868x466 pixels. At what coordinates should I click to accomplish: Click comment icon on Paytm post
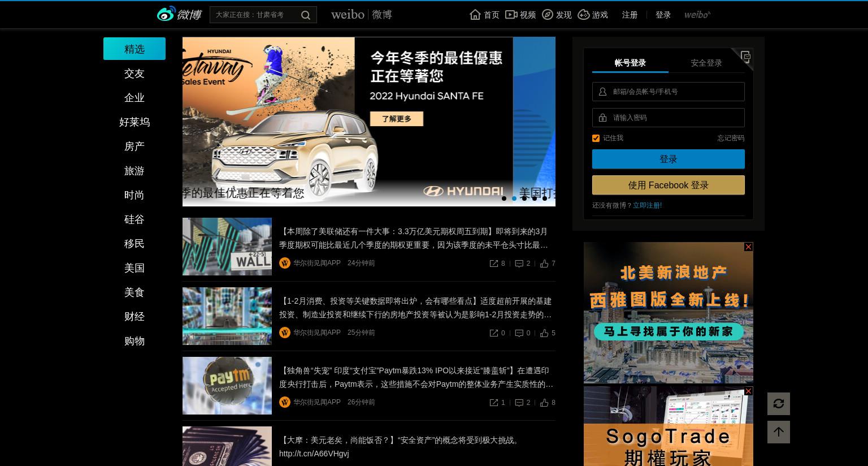[x=519, y=403]
